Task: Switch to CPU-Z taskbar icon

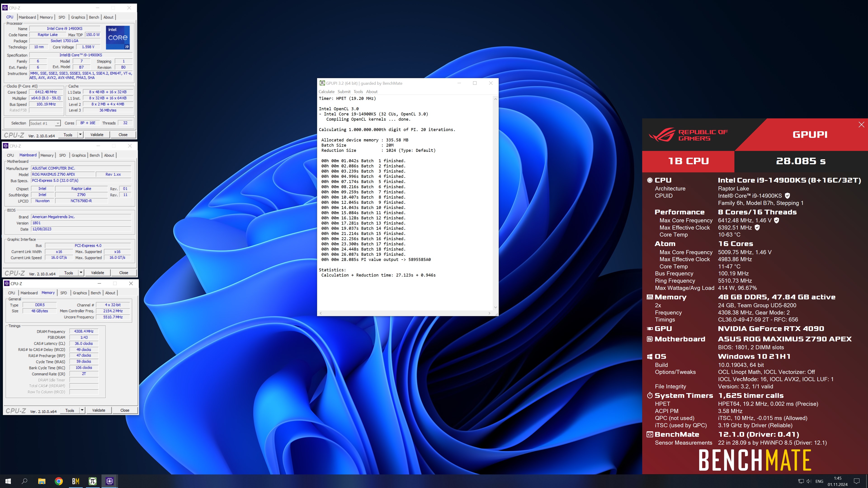Action: [109, 481]
